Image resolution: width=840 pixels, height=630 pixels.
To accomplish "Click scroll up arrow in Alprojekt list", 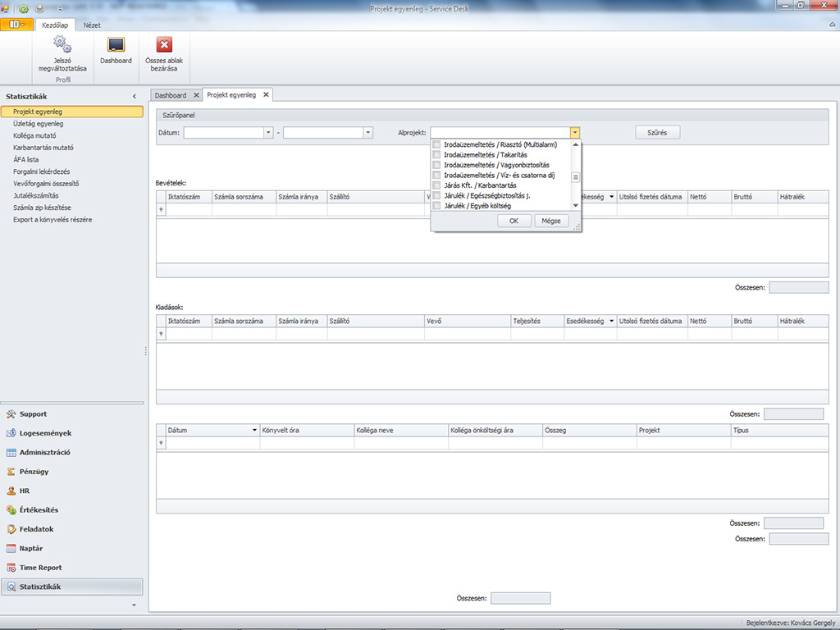I will tap(576, 144).
